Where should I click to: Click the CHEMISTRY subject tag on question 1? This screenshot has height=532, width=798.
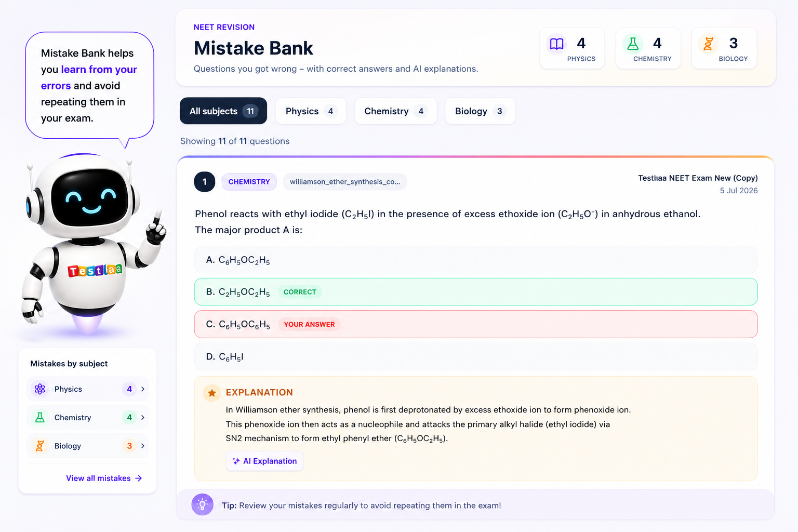coord(249,182)
